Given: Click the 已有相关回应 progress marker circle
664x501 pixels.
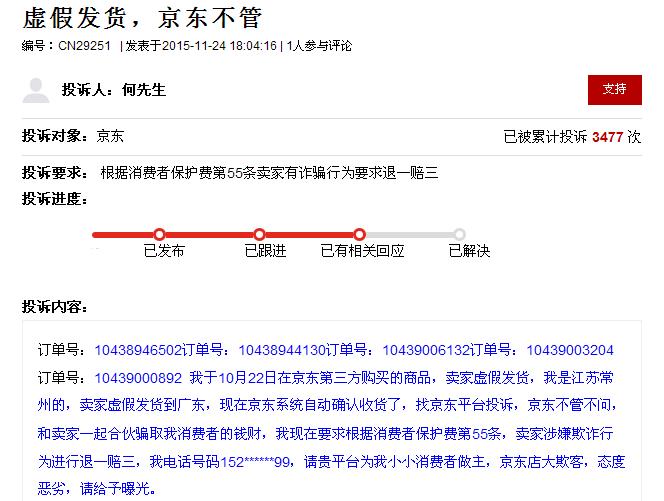Looking at the screenshot, I should [360, 234].
